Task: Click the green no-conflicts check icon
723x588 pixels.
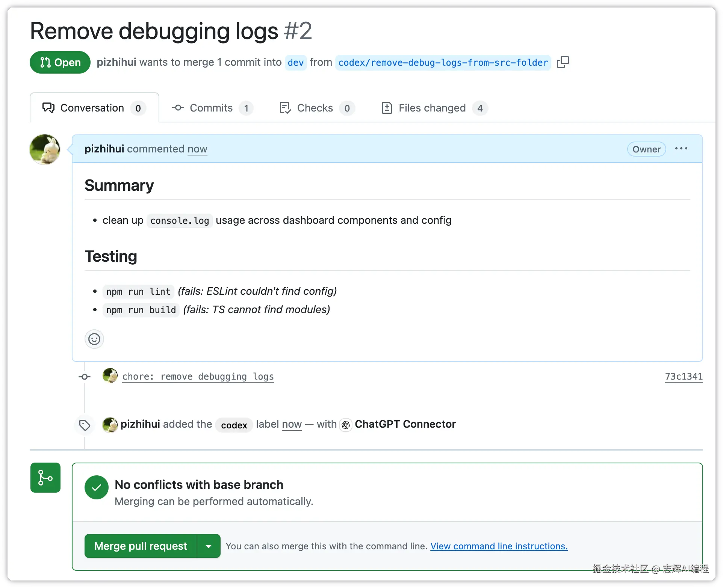Action: pos(97,487)
